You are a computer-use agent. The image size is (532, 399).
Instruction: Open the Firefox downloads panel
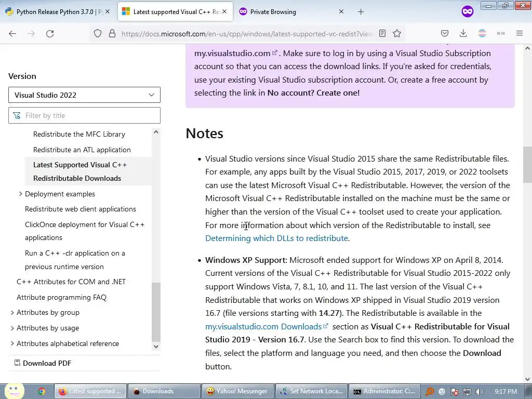pos(463,34)
